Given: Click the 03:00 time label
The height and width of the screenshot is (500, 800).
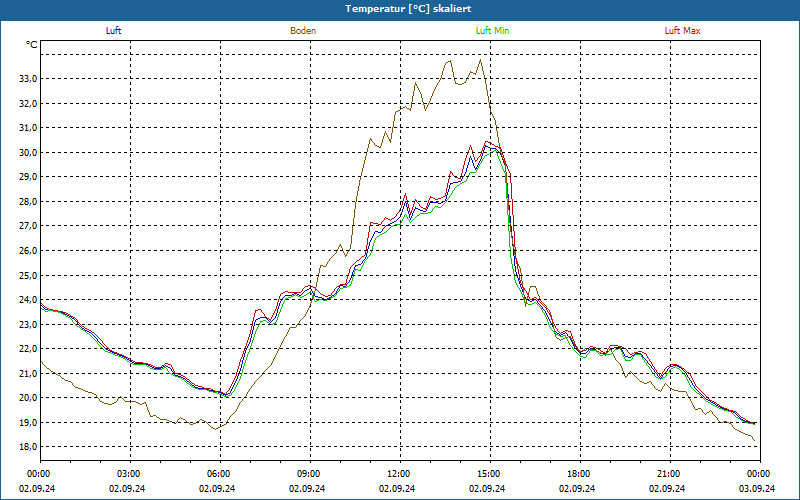Looking at the screenshot, I should point(131,474).
